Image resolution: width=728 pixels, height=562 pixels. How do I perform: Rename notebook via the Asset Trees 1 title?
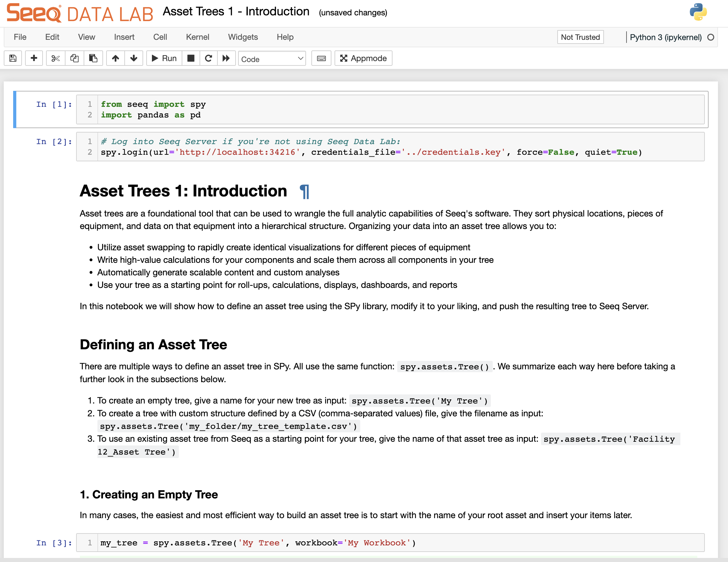point(236,12)
